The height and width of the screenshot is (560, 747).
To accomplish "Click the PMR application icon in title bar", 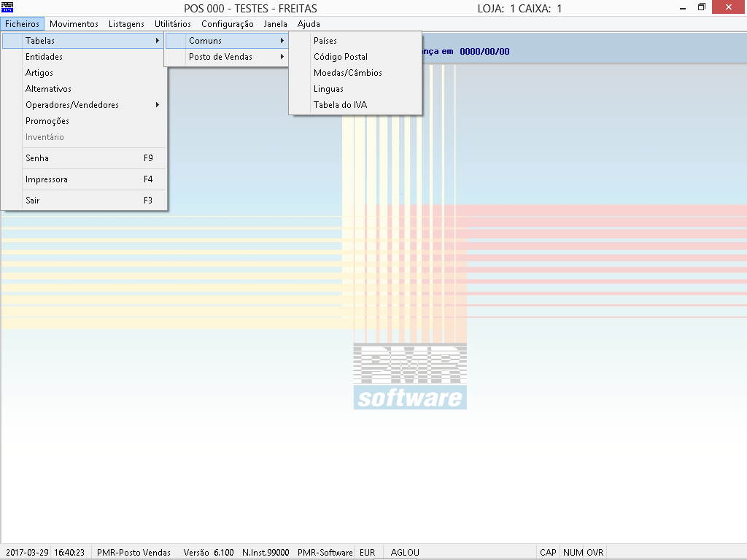I will click(8, 8).
